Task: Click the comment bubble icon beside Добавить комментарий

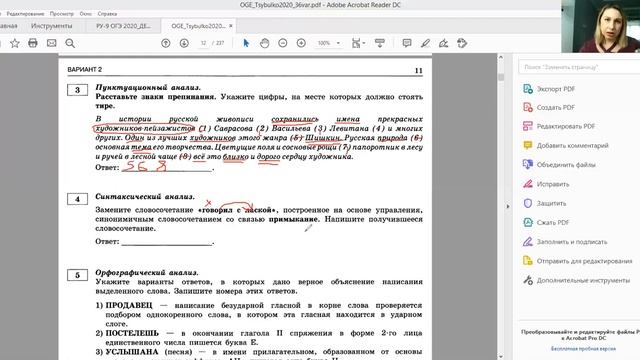Action: tap(528, 145)
